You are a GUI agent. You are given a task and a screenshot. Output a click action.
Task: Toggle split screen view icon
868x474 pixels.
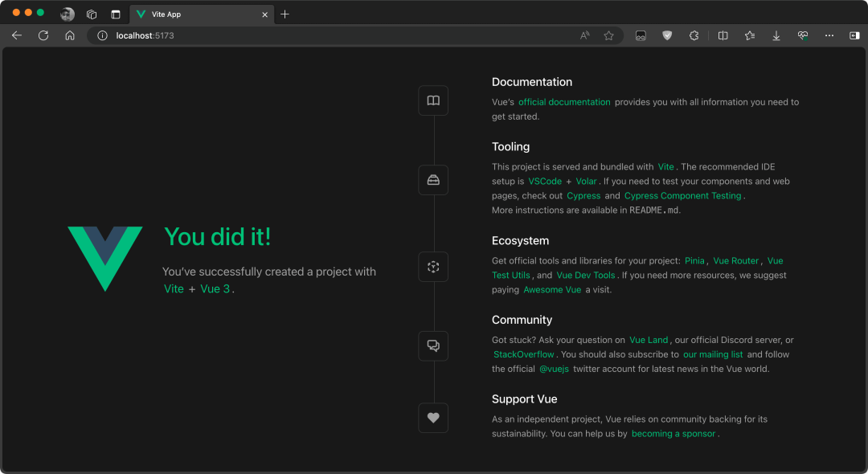(x=723, y=35)
